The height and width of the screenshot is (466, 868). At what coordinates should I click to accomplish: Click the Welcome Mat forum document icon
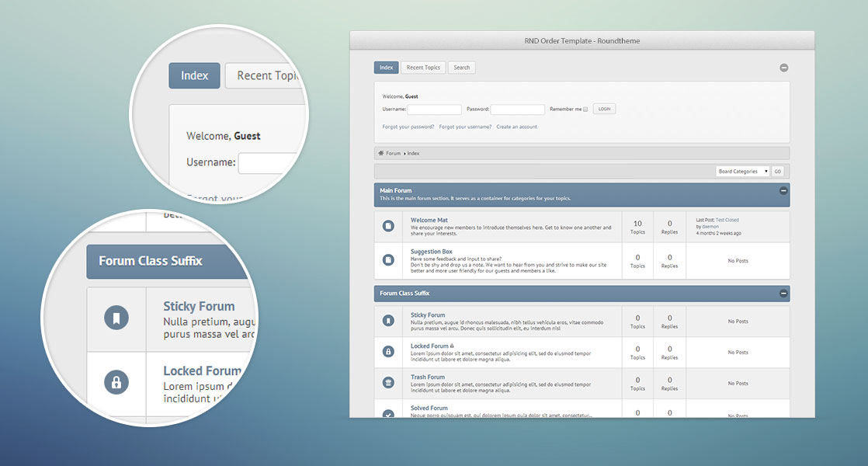[389, 226]
